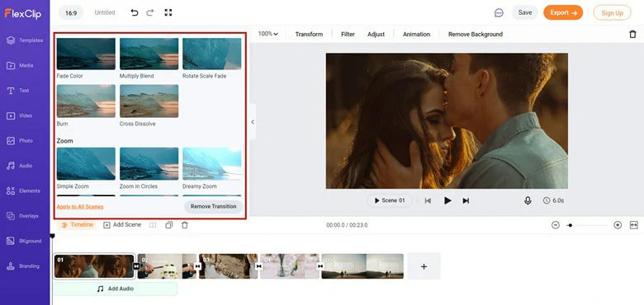This screenshot has width=644, height=305.
Task: Open the Filter options
Action: (x=348, y=34)
